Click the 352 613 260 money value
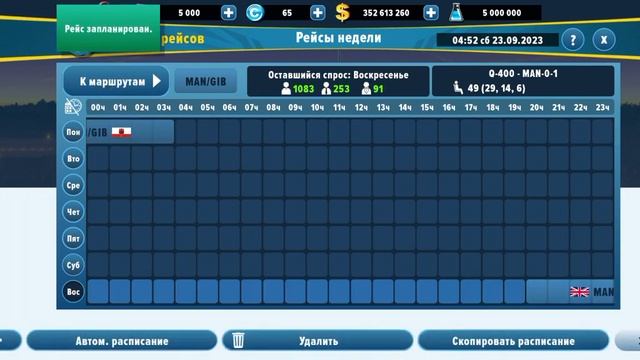This screenshot has height=360, width=640. [x=386, y=13]
